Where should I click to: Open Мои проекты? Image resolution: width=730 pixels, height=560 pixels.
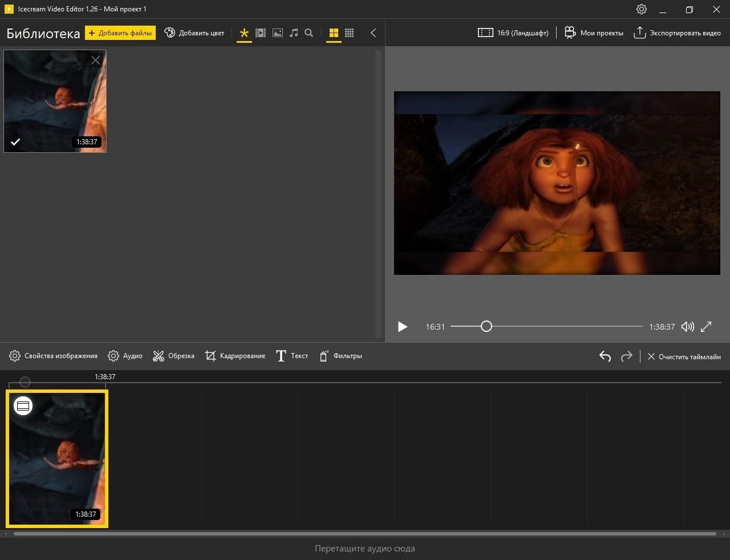point(594,33)
